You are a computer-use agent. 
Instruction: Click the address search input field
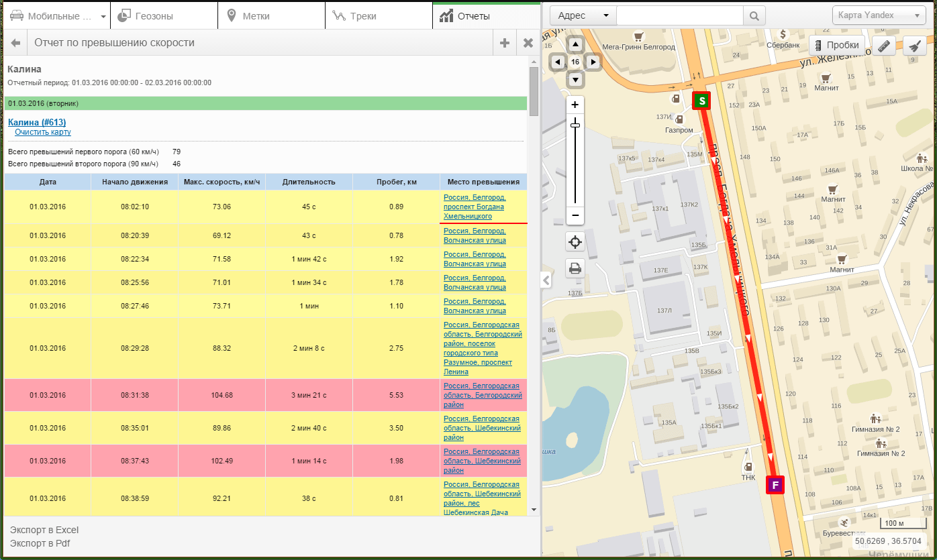point(679,15)
